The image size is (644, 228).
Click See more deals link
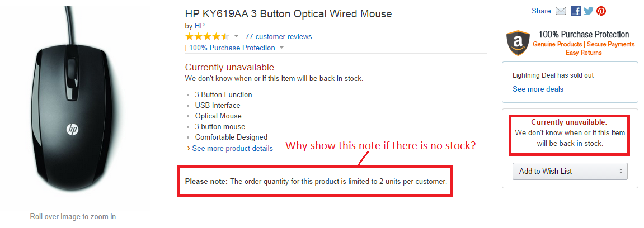pyautogui.click(x=538, y=89)
